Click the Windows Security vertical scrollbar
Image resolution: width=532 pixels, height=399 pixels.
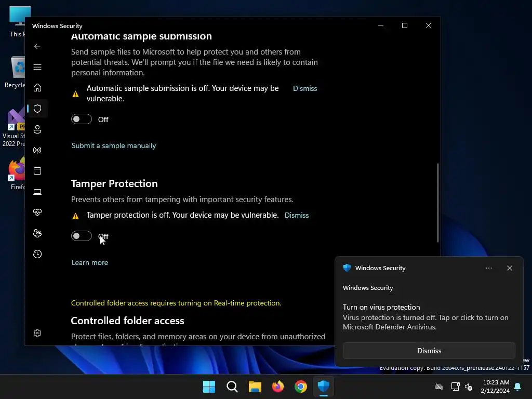(437, 203)
